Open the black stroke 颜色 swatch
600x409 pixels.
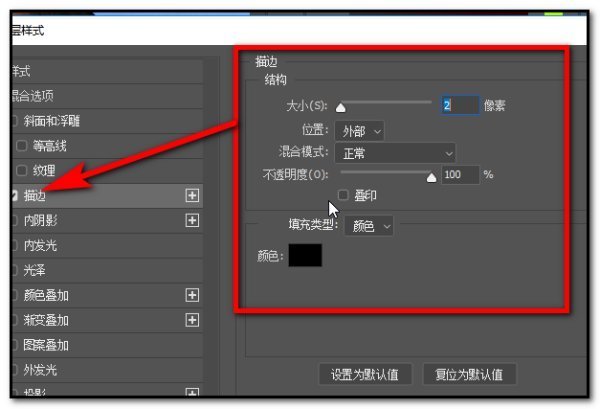click(x=305, y=255)
